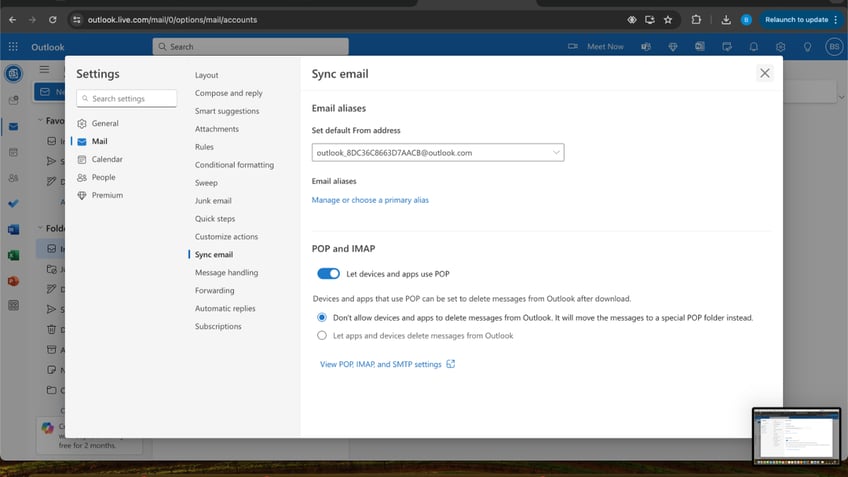Open the People module in left rail
The height and width of the screenshot is (477, 848).
14,178
